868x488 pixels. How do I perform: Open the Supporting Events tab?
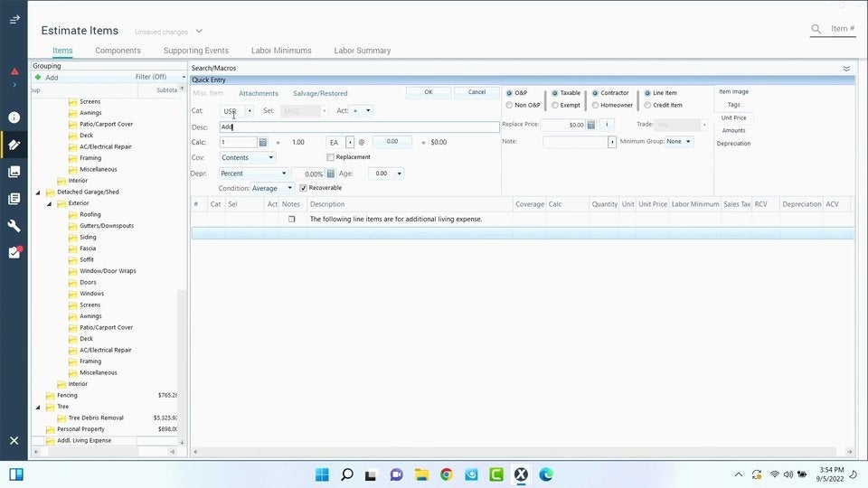click(x=195, y=51)
